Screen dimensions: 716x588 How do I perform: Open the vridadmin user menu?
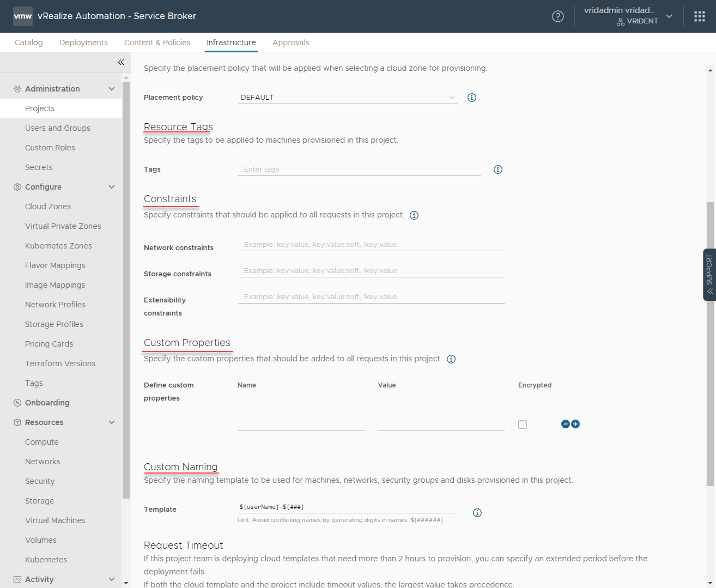pyautogui.click(x=628, y=16)
